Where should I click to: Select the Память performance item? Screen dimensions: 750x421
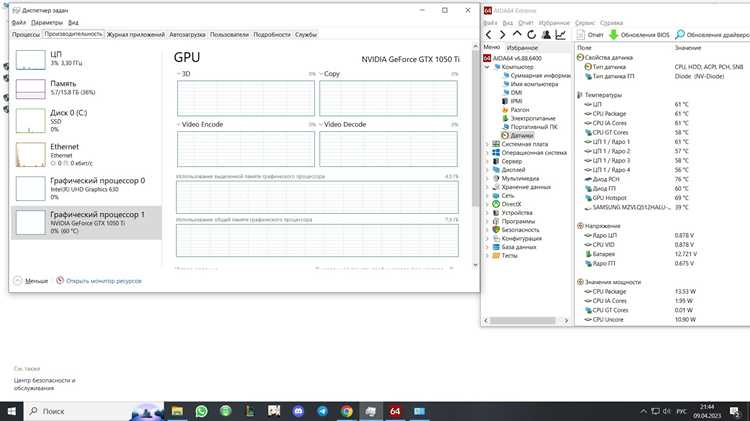[x=86, y=88]
